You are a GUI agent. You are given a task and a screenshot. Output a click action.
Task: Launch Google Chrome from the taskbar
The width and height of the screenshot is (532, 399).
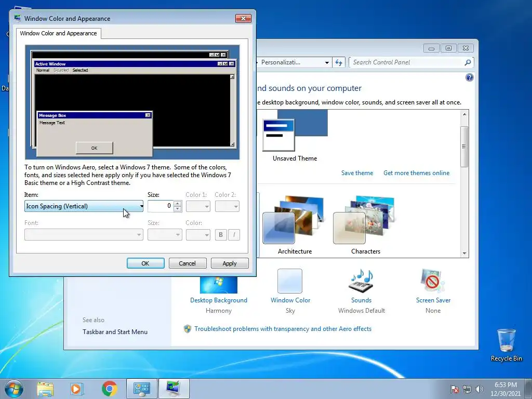coord(109,389)
